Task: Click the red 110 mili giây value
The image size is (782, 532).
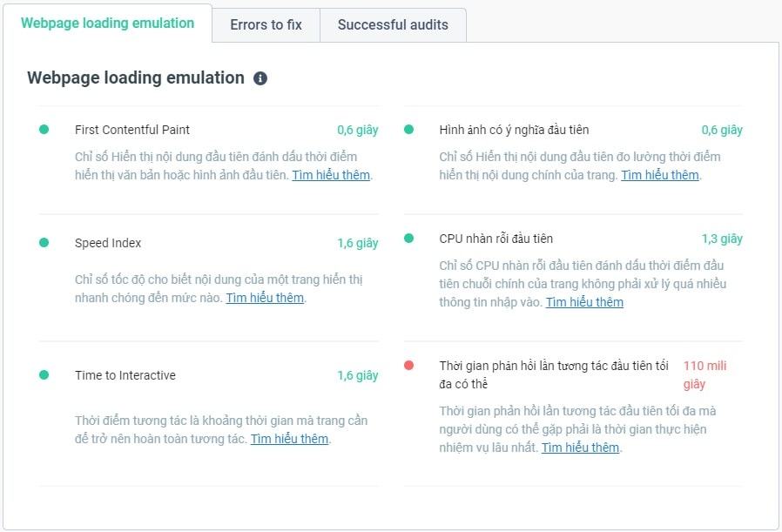Action: point(704,374)
